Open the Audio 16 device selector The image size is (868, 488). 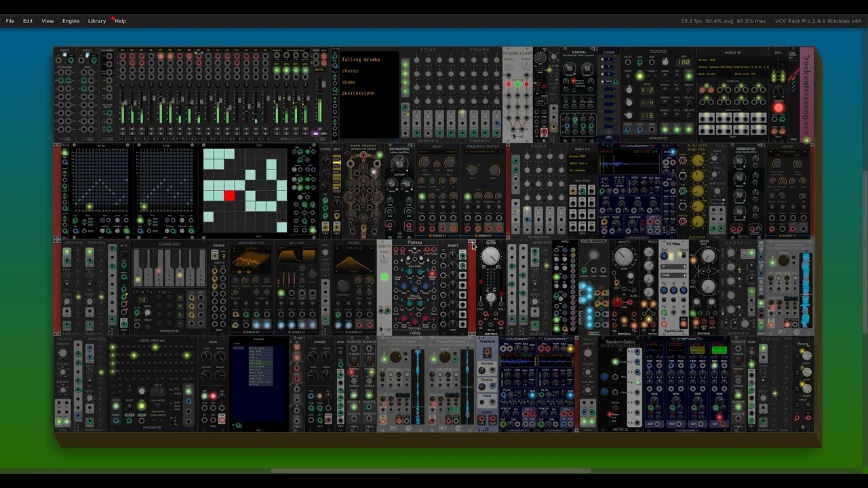732,66
